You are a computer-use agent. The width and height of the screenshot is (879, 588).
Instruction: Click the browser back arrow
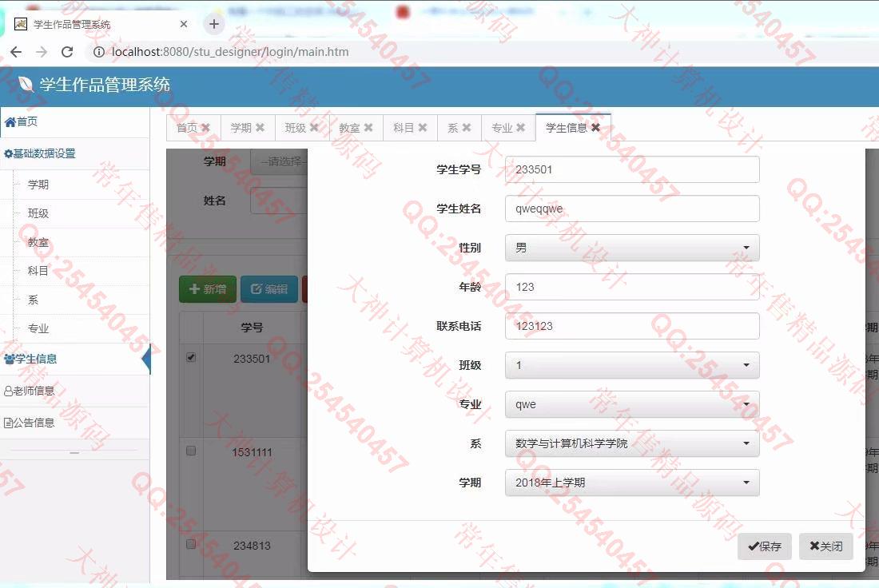pos(16,52)
